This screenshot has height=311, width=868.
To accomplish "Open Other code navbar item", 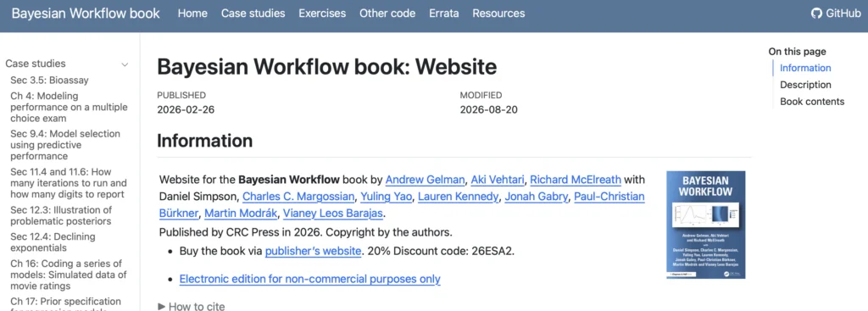I will point(387,14).
